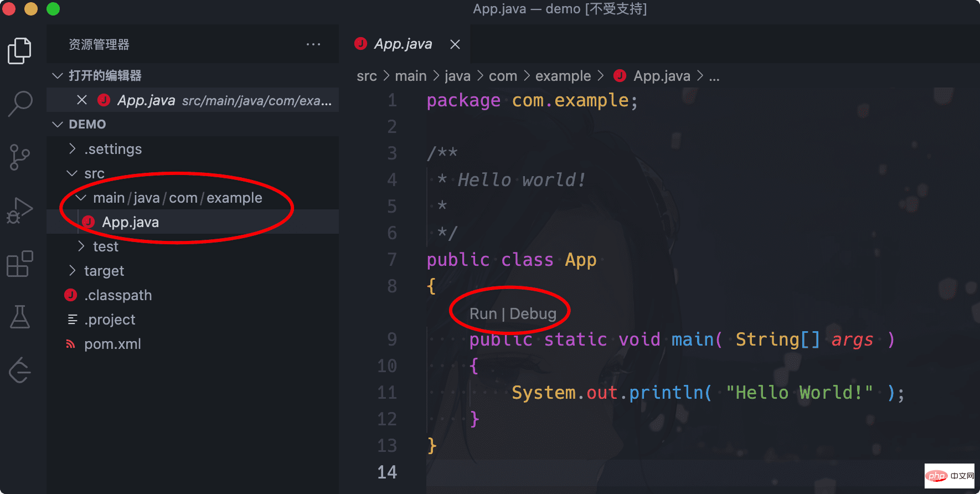Click the bottom activity bar icon
Image resolution: width=980 pixels, height=494 pixels.
tap(20, 370)
